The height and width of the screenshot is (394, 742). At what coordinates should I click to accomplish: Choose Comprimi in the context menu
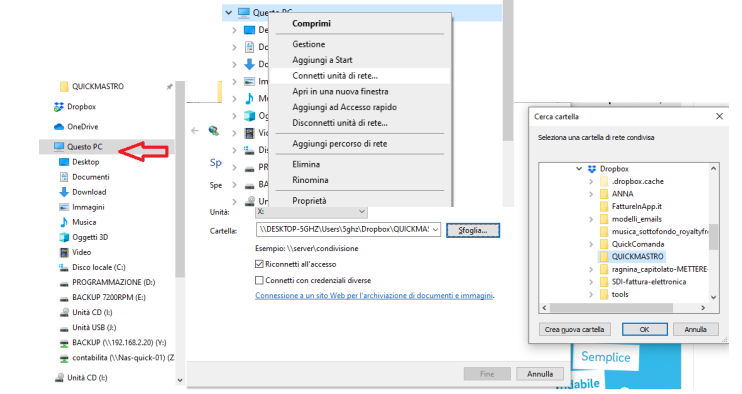(360, 23)
